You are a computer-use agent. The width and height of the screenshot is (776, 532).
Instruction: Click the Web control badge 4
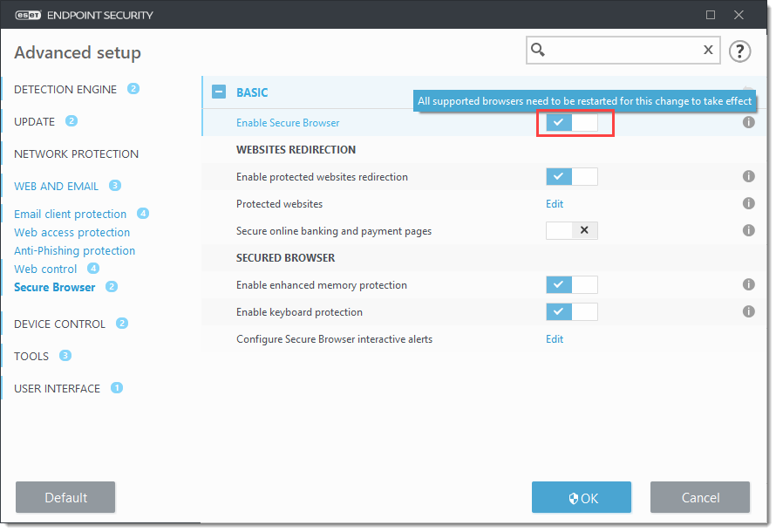(93, 269)
